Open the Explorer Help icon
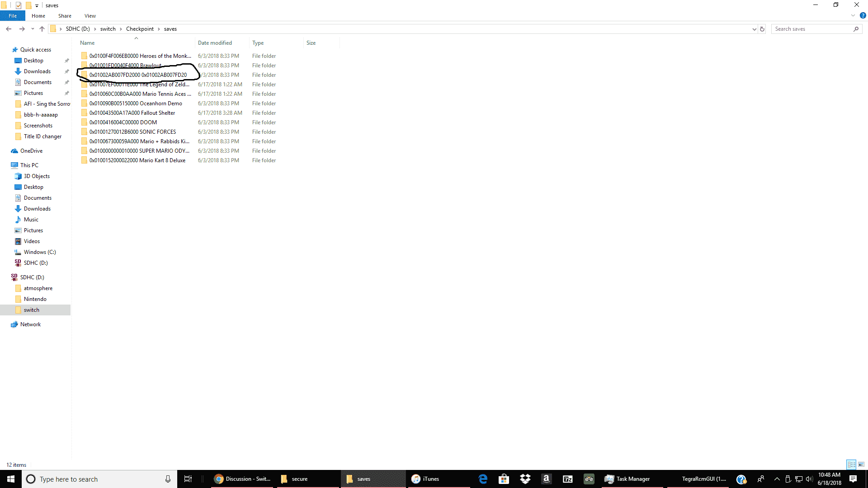The width and height of the screenshot is (868, 488). coord(863,15)
